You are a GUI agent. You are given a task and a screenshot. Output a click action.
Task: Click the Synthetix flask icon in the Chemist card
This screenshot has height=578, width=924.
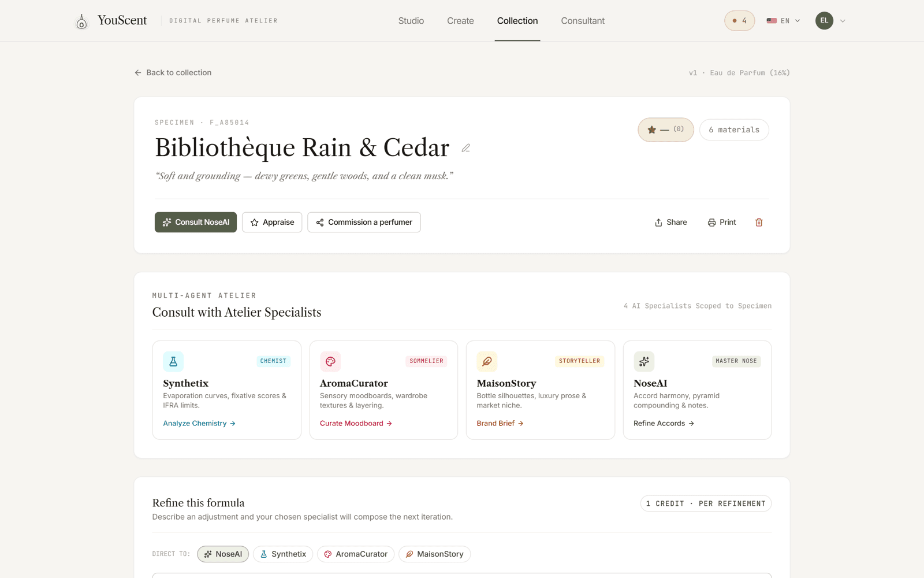(173, 361)
